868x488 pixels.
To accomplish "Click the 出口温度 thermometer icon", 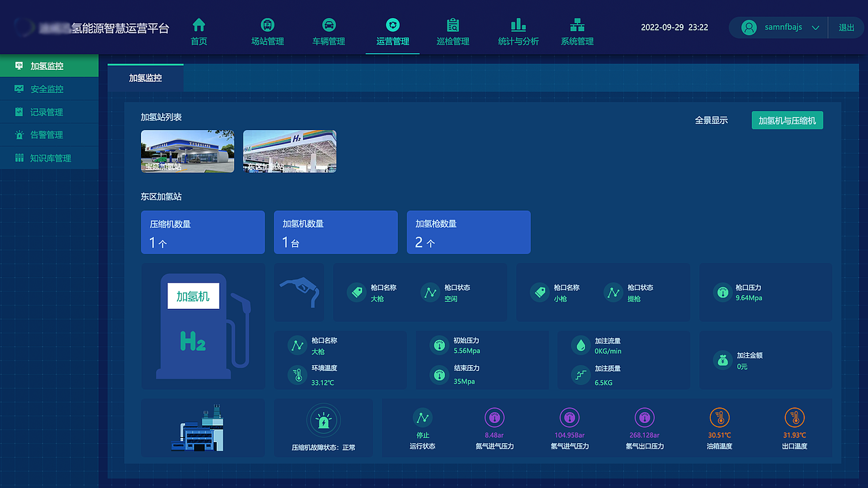I will click(794, 418).
